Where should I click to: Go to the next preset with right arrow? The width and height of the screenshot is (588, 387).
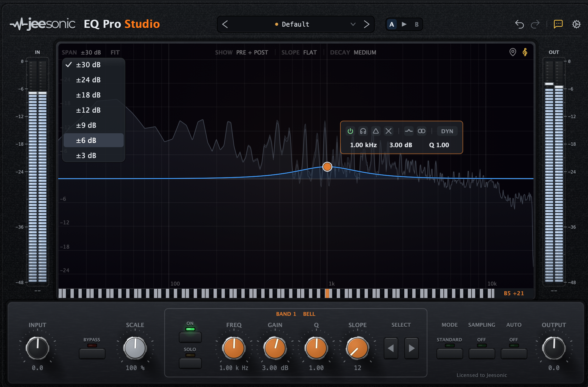pyautogui.click(x=366, y=24)
